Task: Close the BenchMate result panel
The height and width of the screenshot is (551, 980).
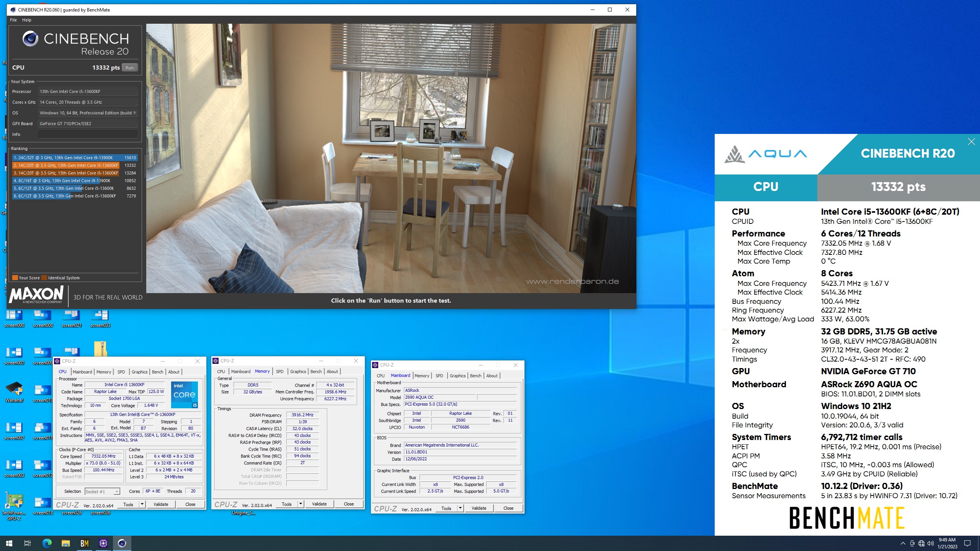Action: (x=971, y=142)
